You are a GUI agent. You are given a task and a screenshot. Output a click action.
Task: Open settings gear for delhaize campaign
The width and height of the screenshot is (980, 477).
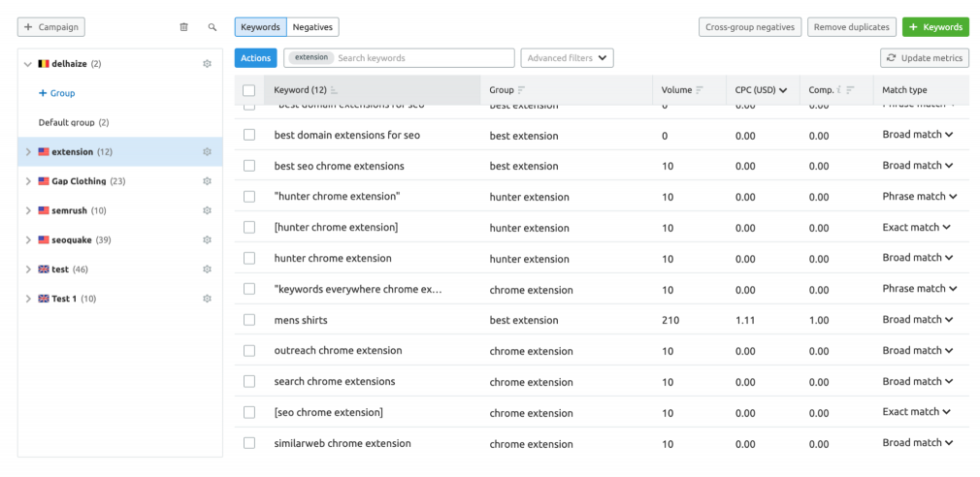(x=207, y=64)
